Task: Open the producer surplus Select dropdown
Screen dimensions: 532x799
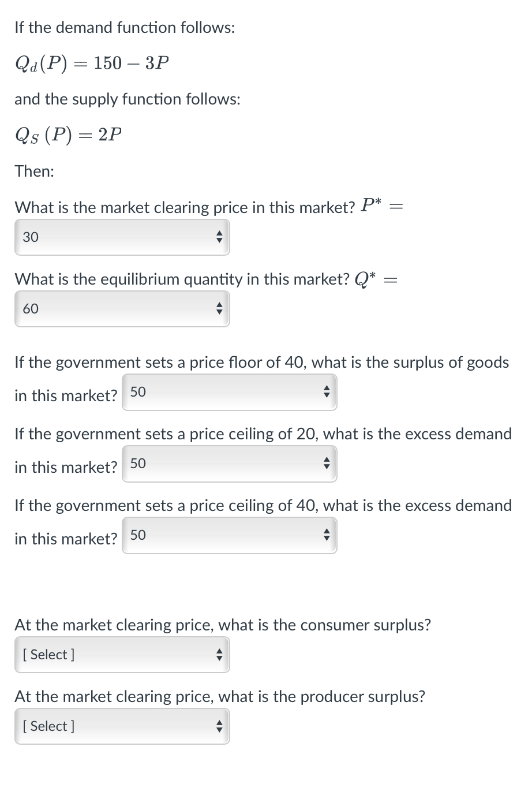Action: point(122,726)
